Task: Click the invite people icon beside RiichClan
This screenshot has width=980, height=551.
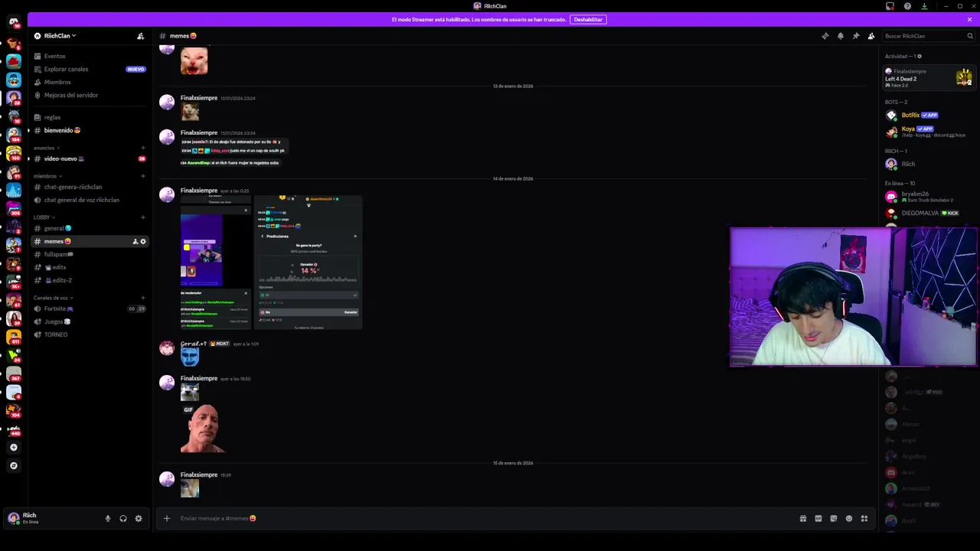Action: click(x=140, y=36)
